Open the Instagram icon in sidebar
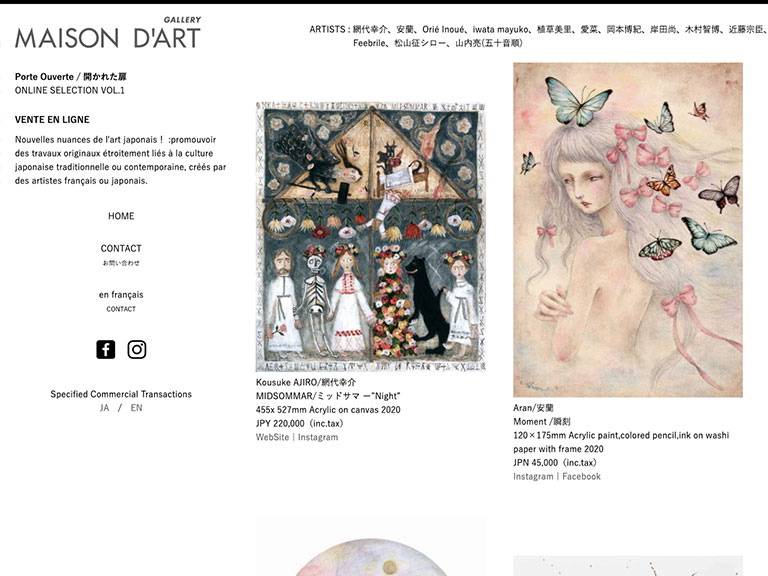Image resolution: width=768 pixels, height=576 pixels. (137, 350)
